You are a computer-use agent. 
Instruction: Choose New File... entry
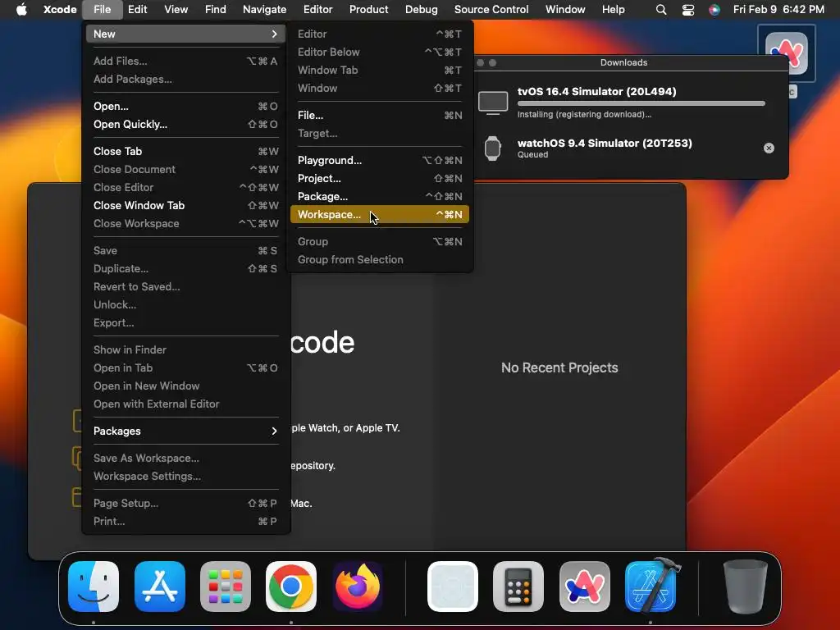tap(379, 115)
